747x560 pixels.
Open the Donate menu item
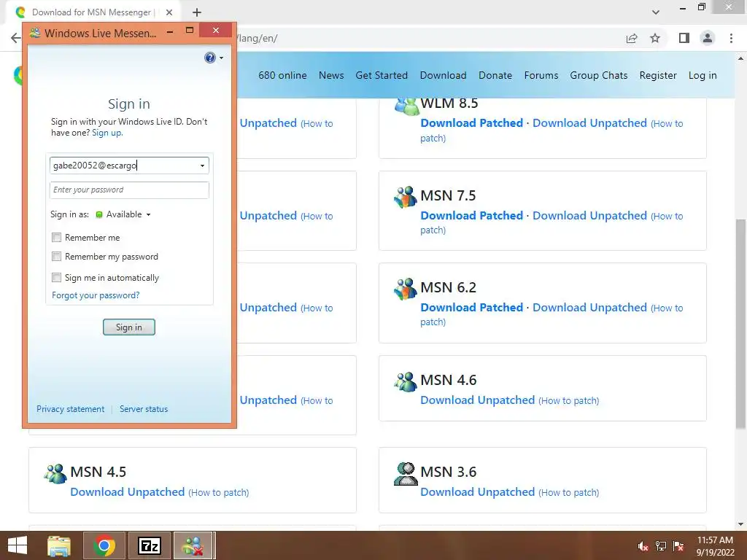click(495, 75)
